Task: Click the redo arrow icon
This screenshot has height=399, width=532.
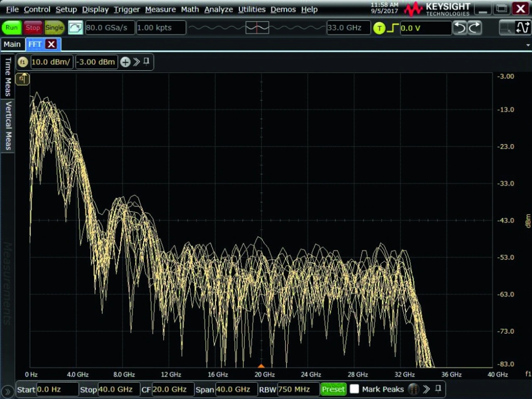Action: click(475, 28)
